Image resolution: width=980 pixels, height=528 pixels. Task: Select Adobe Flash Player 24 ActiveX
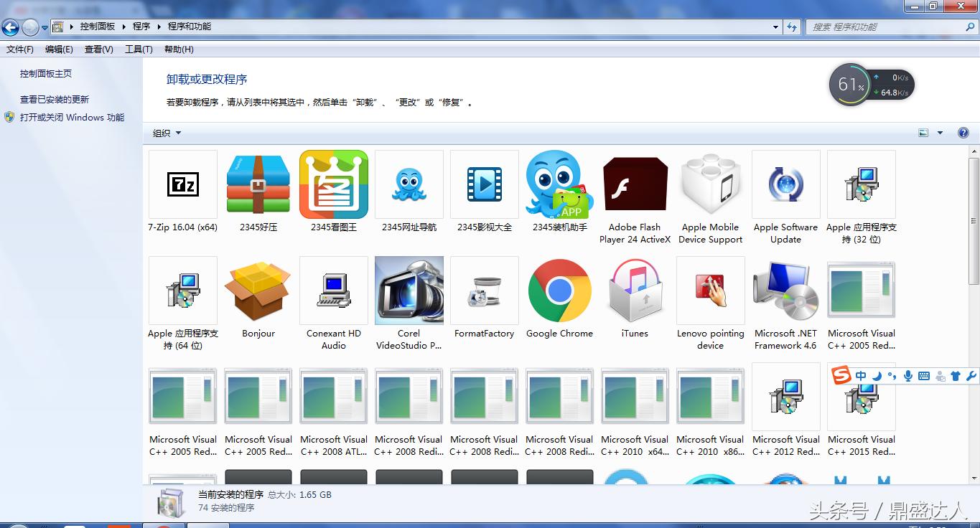tap(635, 184)
